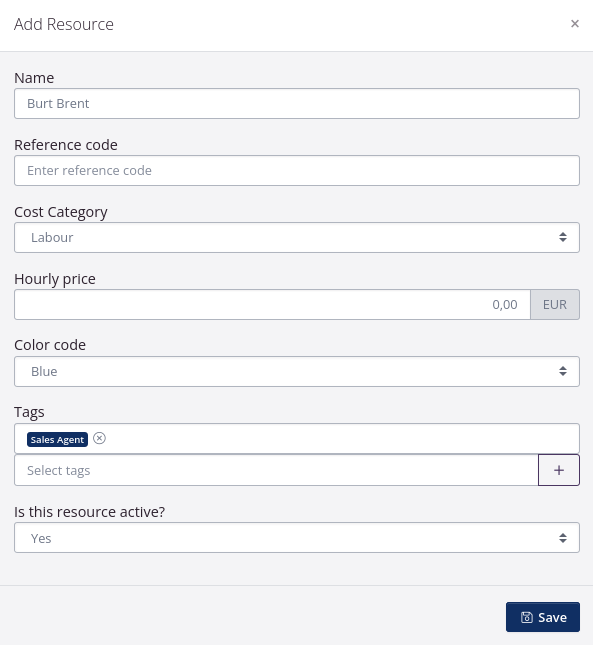593x645 pixels.
Task: Click the Cost Category sort arrows
Action: point(563,237)
